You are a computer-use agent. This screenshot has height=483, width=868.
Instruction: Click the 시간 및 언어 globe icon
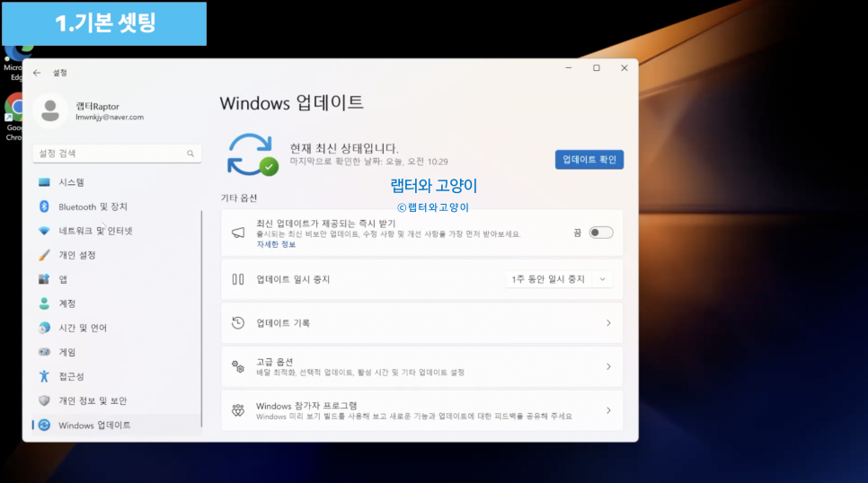click(x=44, y=328)
